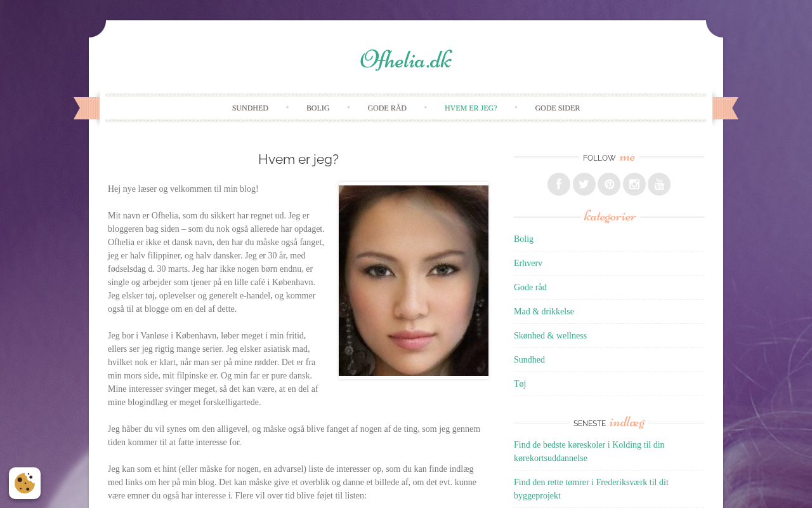812x508 pixels.
Task: Open the Sundhed menu item
Action: [x=250, y=108]
